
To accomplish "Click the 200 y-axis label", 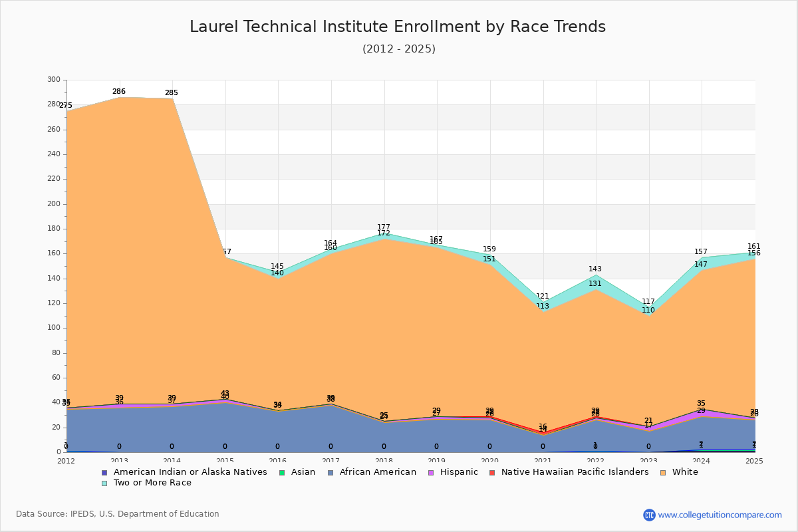I will [x=54, y=204].
